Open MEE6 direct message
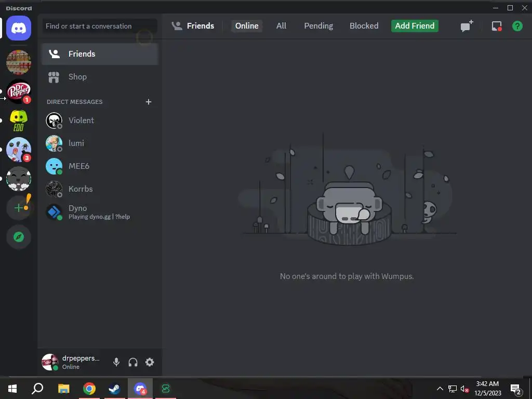The image size is (532, 399). click(x=100, y=166)
